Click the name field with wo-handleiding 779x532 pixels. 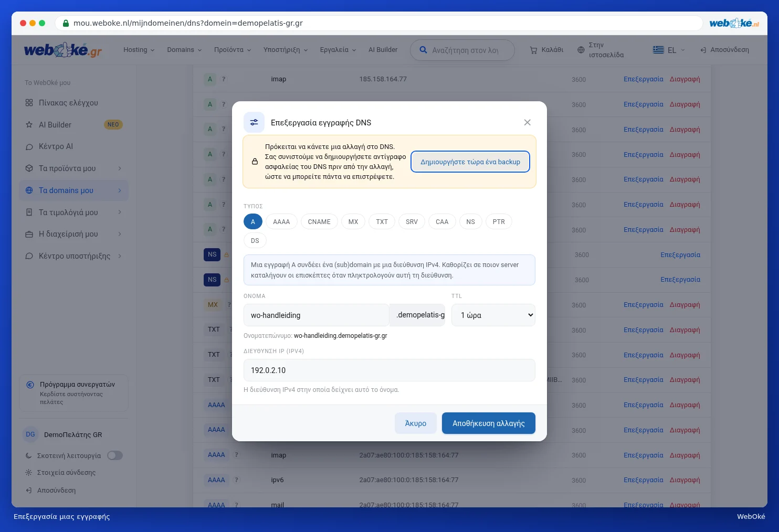pos(317,315)
